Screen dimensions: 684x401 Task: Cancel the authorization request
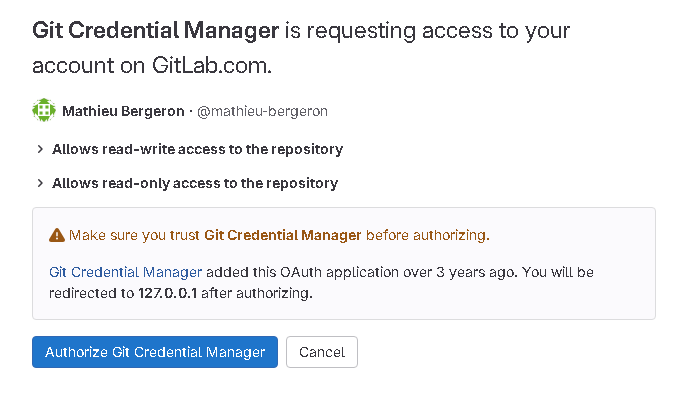[x=322, y=352]
